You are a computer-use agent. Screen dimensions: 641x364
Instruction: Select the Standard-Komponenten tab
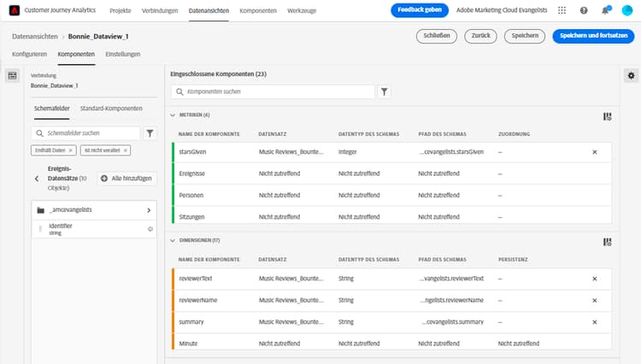click(111, 109)
